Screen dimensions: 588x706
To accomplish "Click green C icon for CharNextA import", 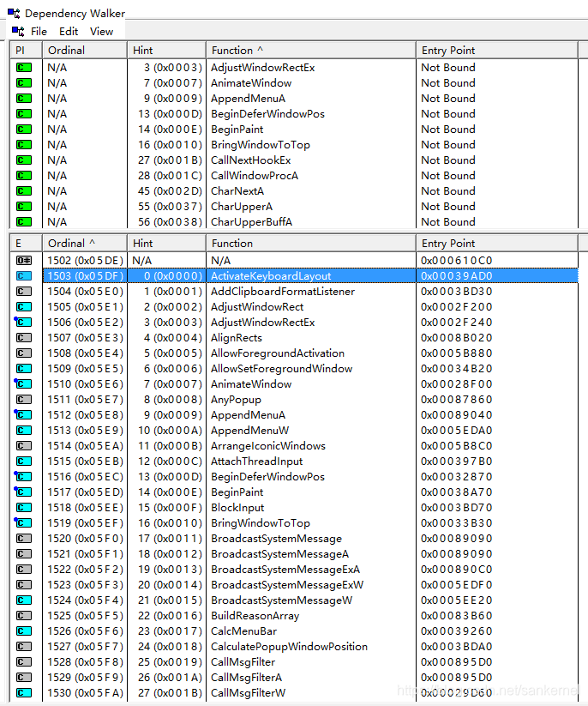I will [24, 191].
